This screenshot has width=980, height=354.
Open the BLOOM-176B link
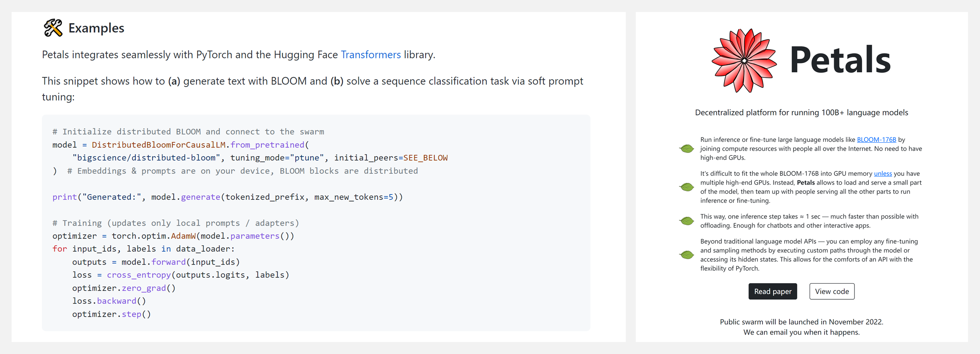point(876,139)
